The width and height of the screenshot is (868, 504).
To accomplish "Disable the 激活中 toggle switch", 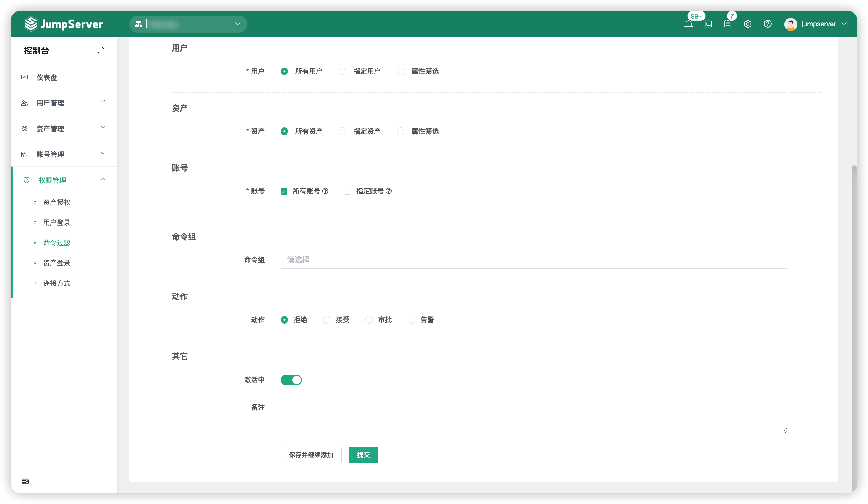I will pos(291,380).
